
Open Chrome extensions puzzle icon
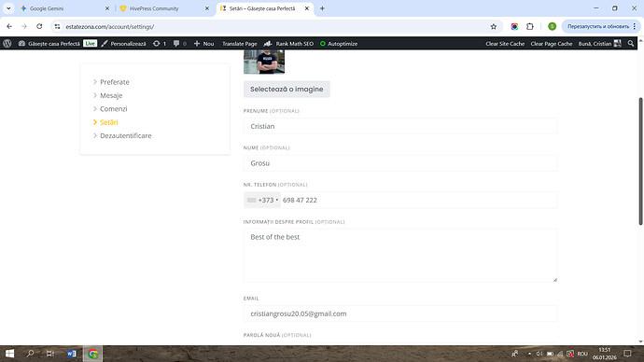click(x=530, y=26)
